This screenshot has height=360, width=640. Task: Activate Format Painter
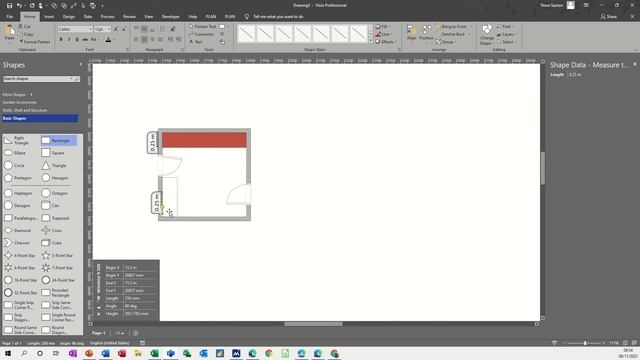tap(34, 42)
